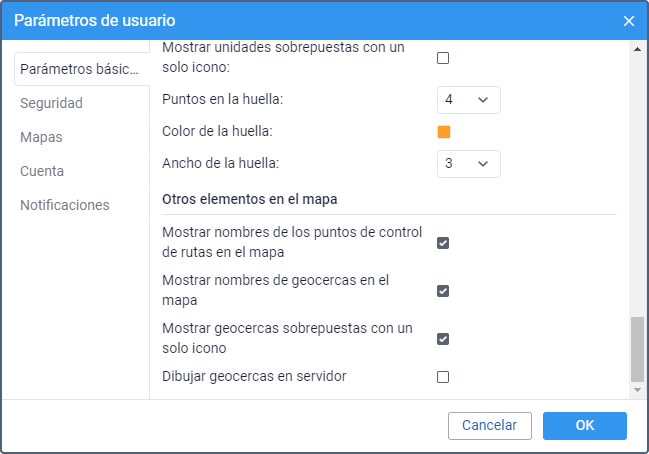This screenshot has height=454, width=649.
Task: Close the Parámetros de usuario dialog
Action: click(x=629, y=21)
